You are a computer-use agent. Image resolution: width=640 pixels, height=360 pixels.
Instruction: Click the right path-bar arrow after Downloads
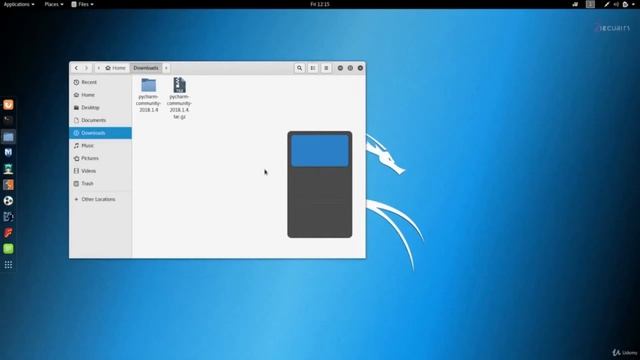(166, 68)
